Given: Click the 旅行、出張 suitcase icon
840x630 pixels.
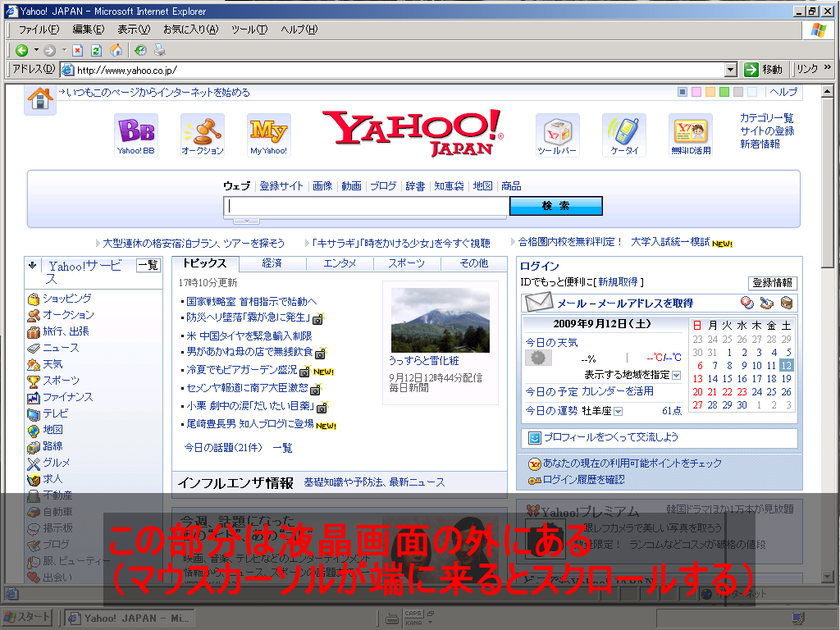Looking at the screenshot, I should coord(34,332).
